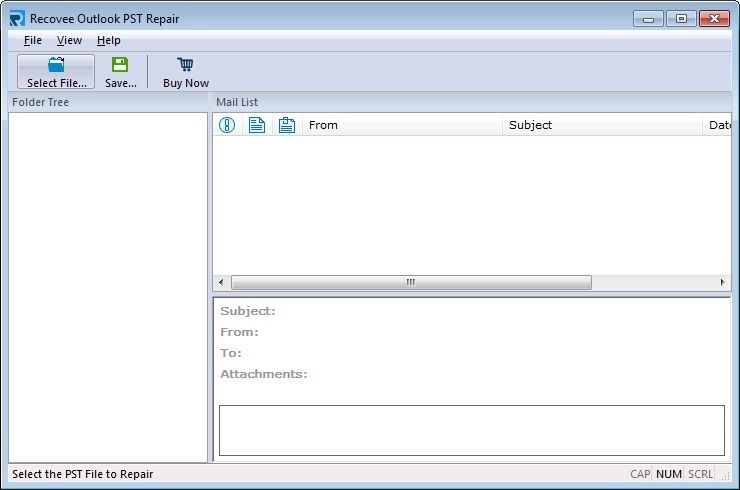This screenshot has height=490, width=740.
Task: Click the empty Folder Tree pane
Action: [108, 287]
